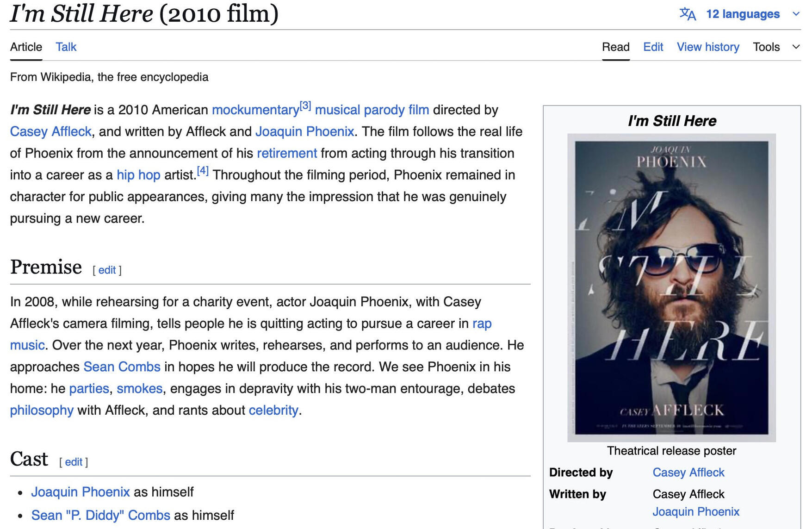
Task: Open Casey Affleck link in infobox
Action: point(688,473)
